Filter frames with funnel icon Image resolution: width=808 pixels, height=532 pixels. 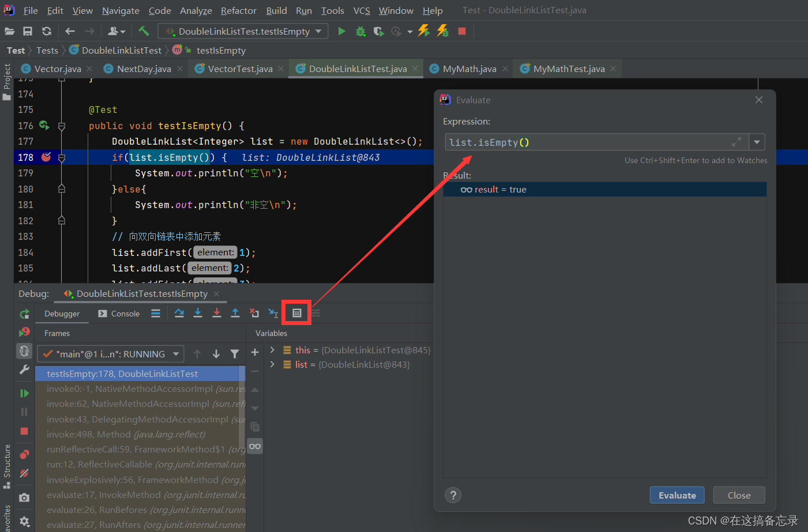coord(235,354)
